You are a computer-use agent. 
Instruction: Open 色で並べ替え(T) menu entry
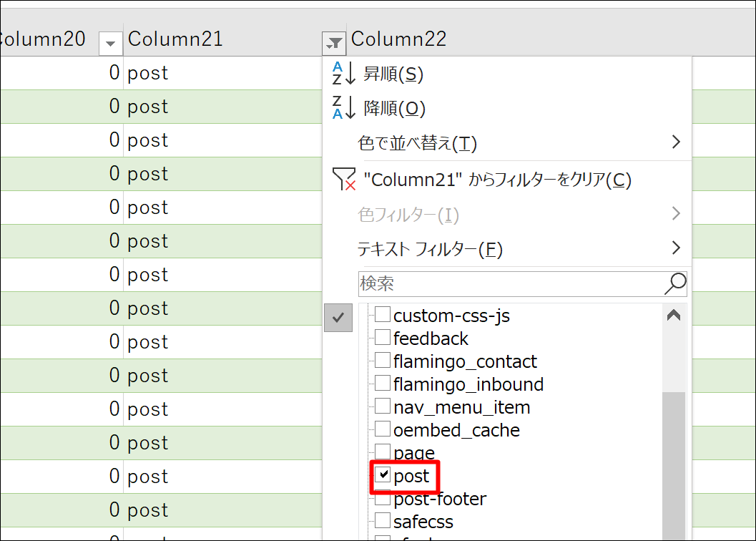[x=507, y=143]
